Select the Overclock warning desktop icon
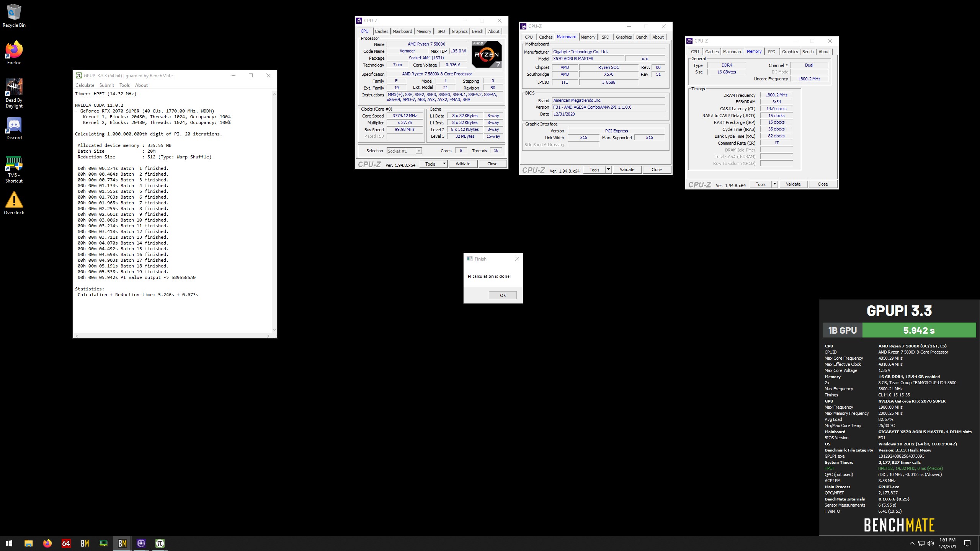 point(14,203)
